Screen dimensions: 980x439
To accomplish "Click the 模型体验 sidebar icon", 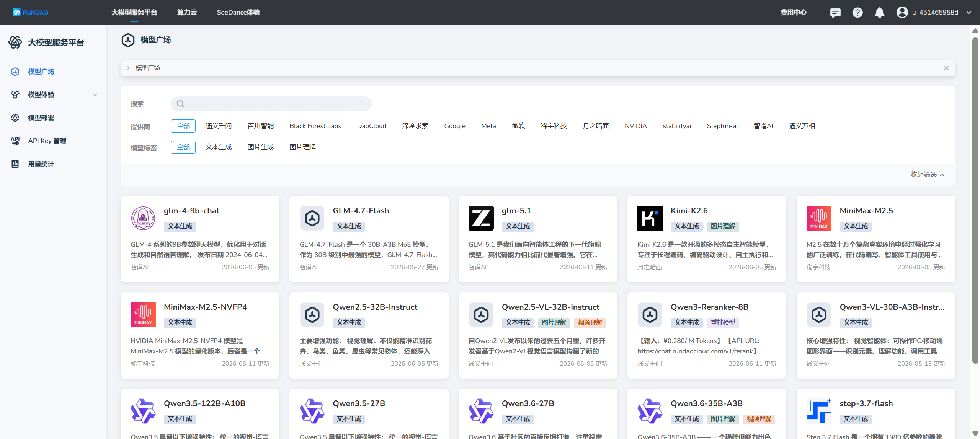I will [15, 94].
